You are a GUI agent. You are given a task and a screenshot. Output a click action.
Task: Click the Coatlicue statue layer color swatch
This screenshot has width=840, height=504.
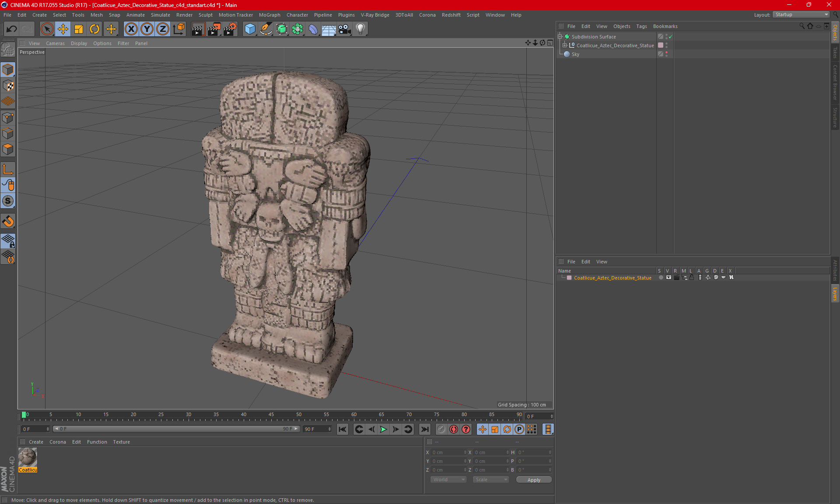661,45
